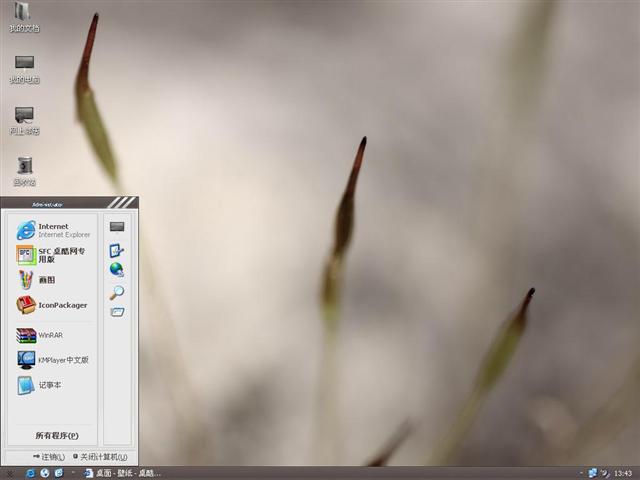Launch KMPlayer中文版
640x480 pixels.
[52, 360]
